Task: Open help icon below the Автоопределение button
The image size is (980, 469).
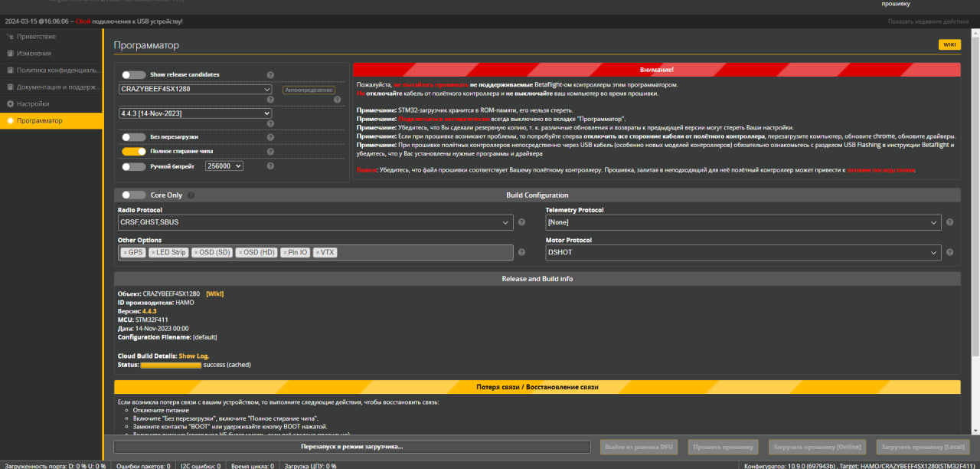Action: pos(337,100)
